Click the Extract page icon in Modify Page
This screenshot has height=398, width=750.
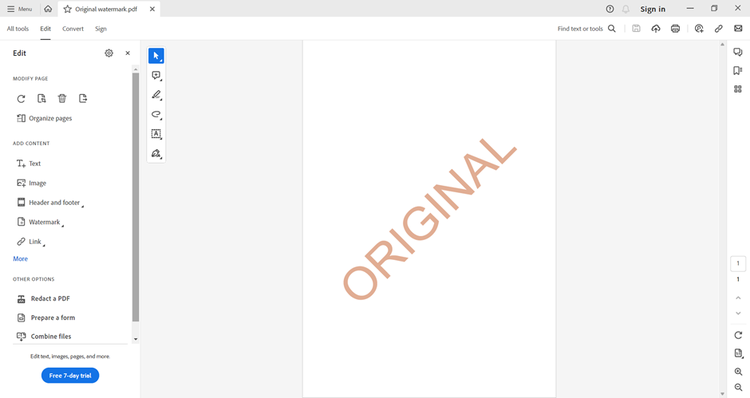point(83,99)
